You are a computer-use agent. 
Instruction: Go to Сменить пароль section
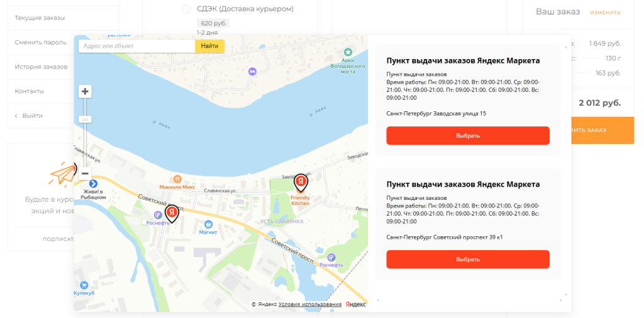[x=40, y=42]
